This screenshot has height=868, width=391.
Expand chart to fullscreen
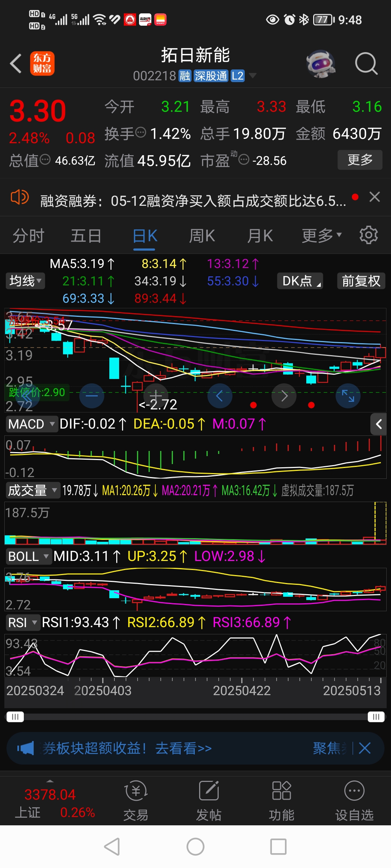[x=348, y=396]
